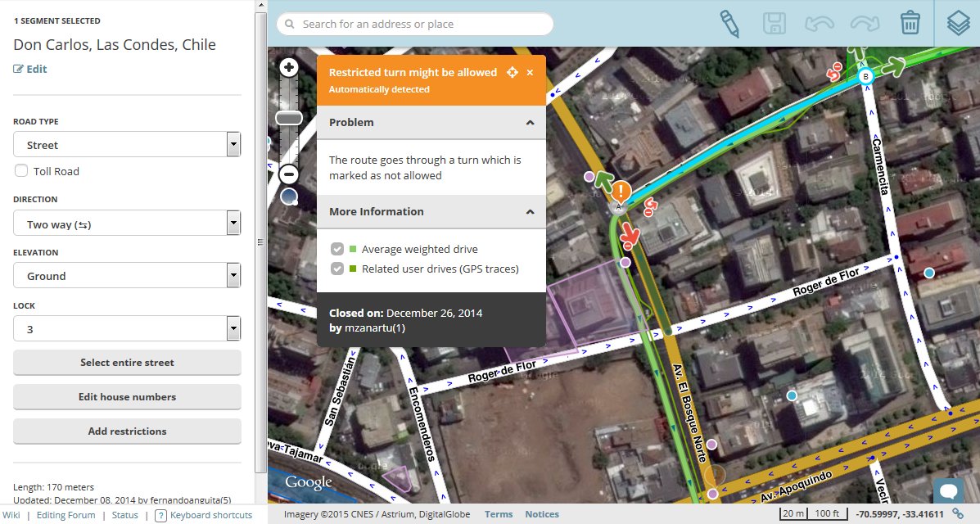Click the green allowed turn arrow near marker A
The width and height of the screenshot is (980, 524).
(603, 181)
